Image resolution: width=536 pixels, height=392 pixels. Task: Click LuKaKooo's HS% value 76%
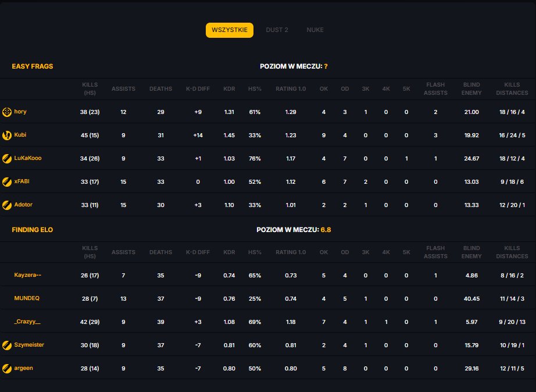(255, 159)
